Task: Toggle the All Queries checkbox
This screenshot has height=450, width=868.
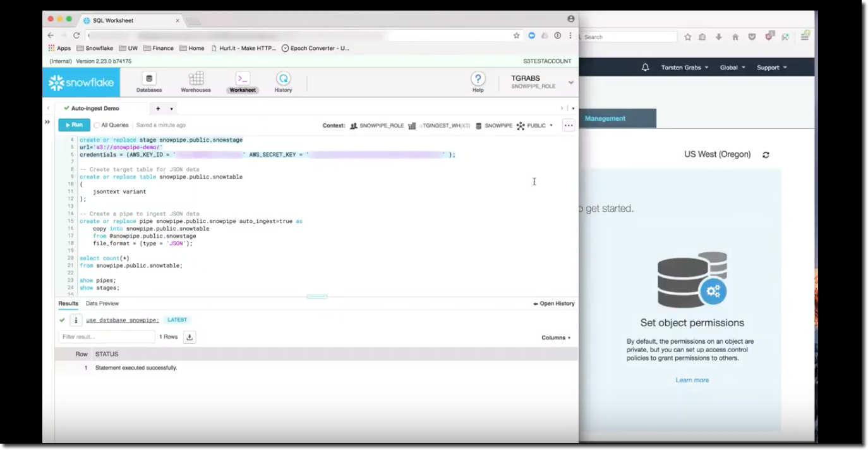Action: (97, 125)
